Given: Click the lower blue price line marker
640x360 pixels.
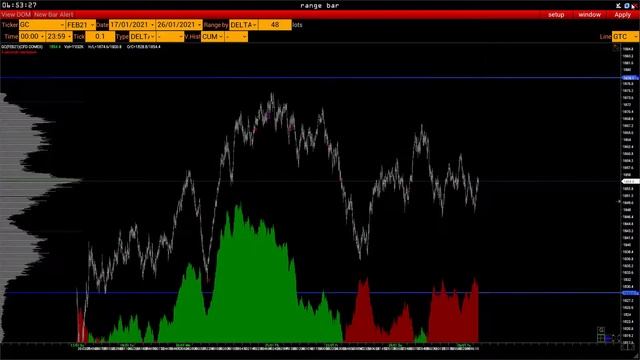Looking at the screenshot, I should click(630, 293).
